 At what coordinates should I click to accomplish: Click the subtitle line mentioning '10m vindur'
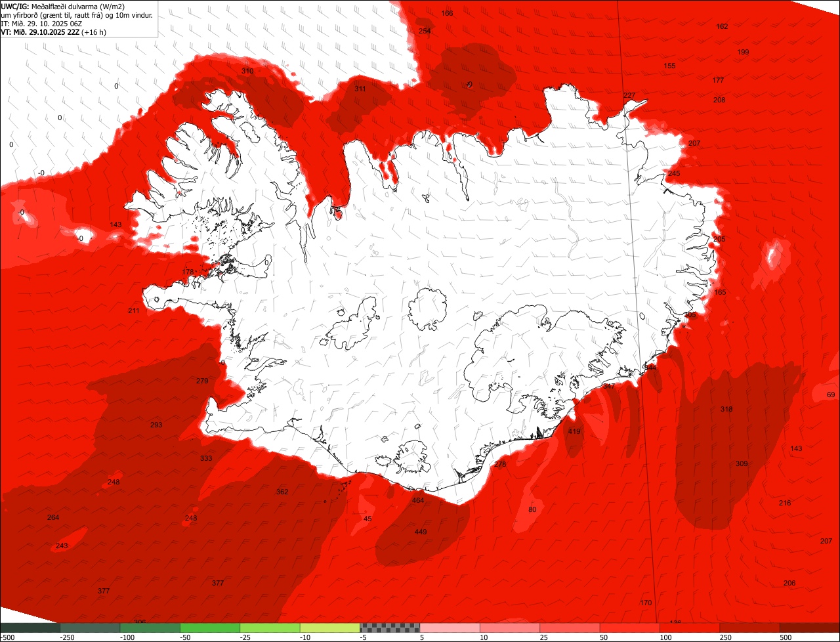coord(77,14)
